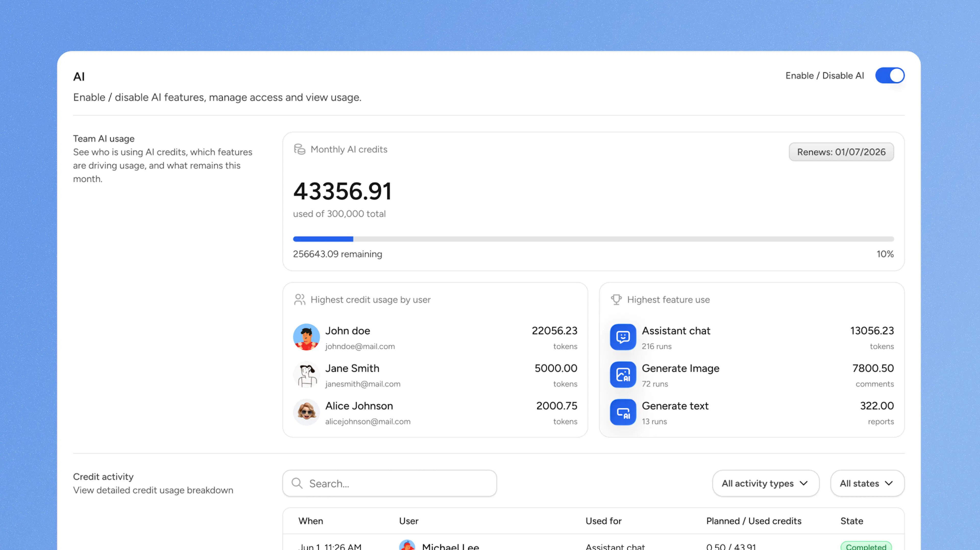Click the Renews: 01/07/2026 badge
980x550 pixels.
tap(841, 152)
